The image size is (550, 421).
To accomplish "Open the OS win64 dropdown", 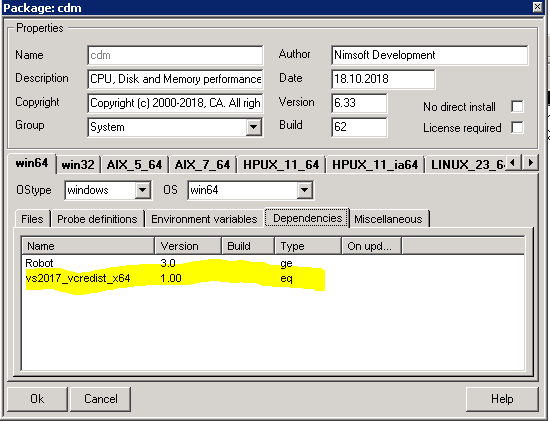I will tap(304, 190).
